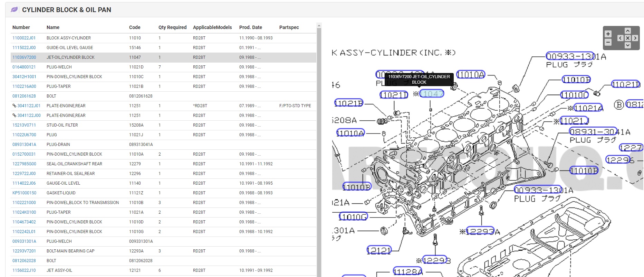644x277 pixels.
Task: Pan the diagram right with arrow
Action: 635,38
